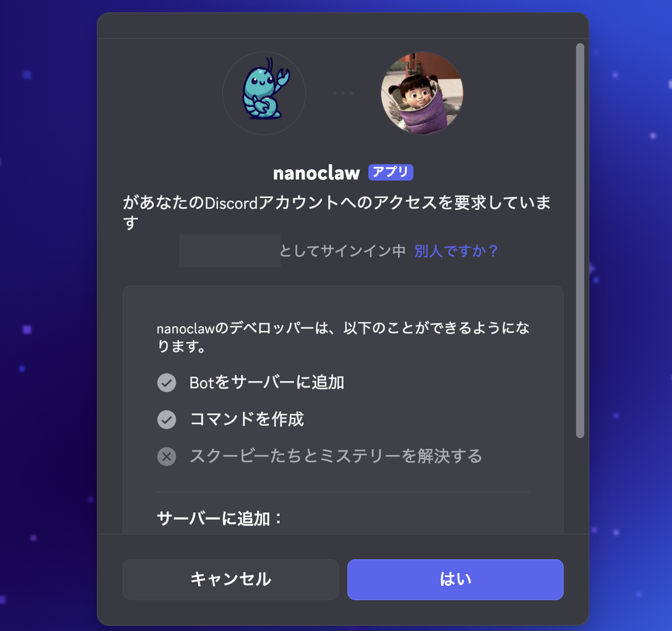Click the nanoclawのデベロッパーは description paragraph
The height and width of the screenshot is (631, 672).
(343, 337)
